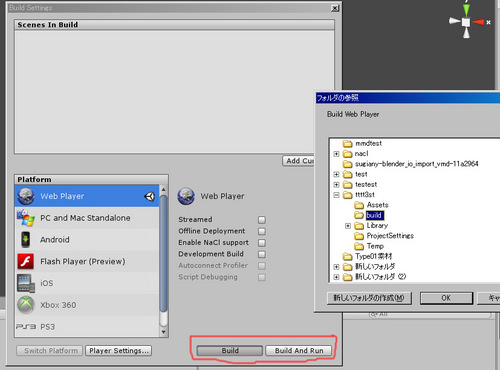Select the PC and Mac Standalone platform label
The height and width of the screenshot is (370, 500).
[85, 218]
